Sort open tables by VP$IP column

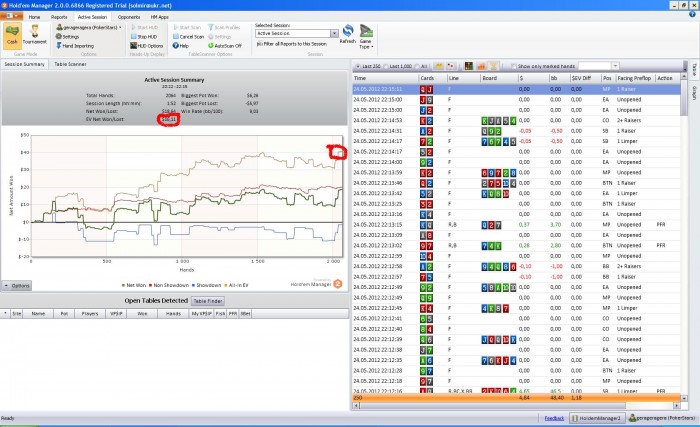point(116,314)
